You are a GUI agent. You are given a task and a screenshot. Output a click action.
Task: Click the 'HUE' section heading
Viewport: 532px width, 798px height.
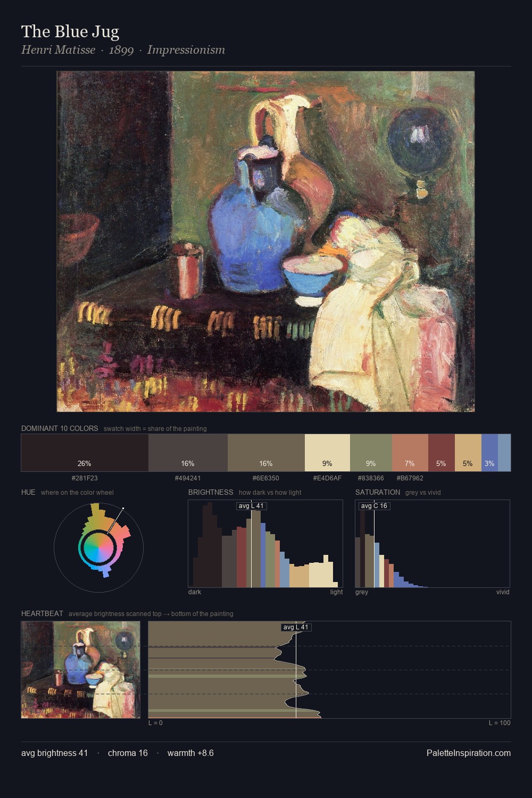[x=28, y=492]
